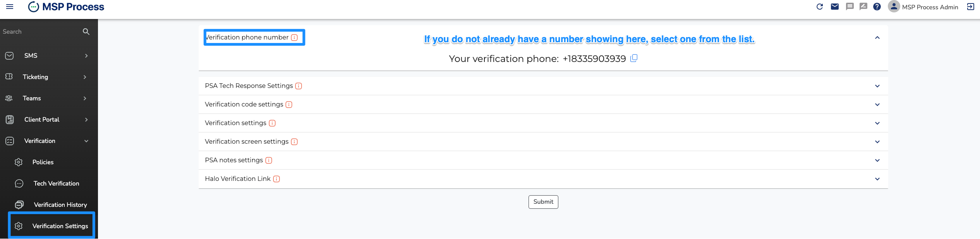The height and width of the screenshot is (239, 980).
Task: Click the sidebar search magnifier icon
Action: (x=86, y=31)
